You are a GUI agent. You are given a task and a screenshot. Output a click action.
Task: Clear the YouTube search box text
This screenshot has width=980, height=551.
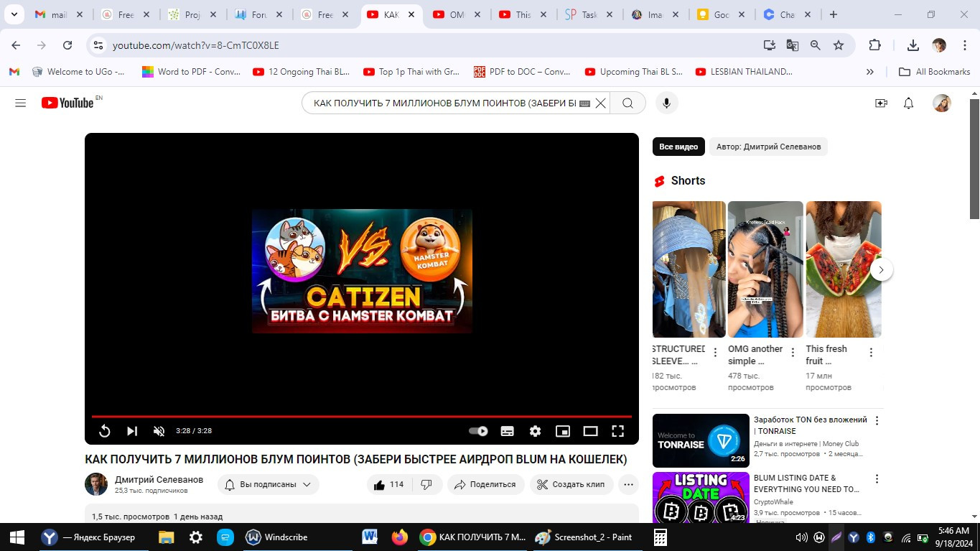pyautogui.click(x=600, y=103)
